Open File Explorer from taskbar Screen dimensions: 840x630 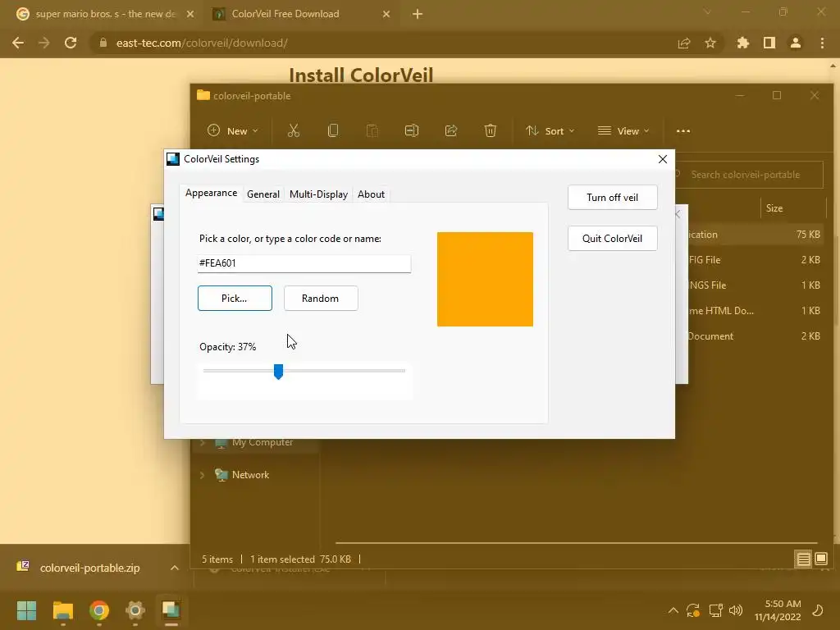pos(62,610)
